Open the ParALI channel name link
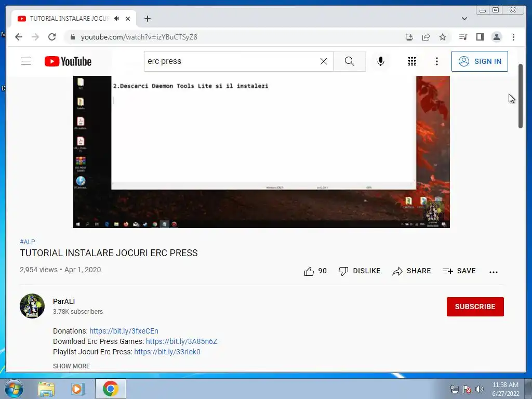Image resolution: width=532 pixels, height=399 pixels. [64, 301]
